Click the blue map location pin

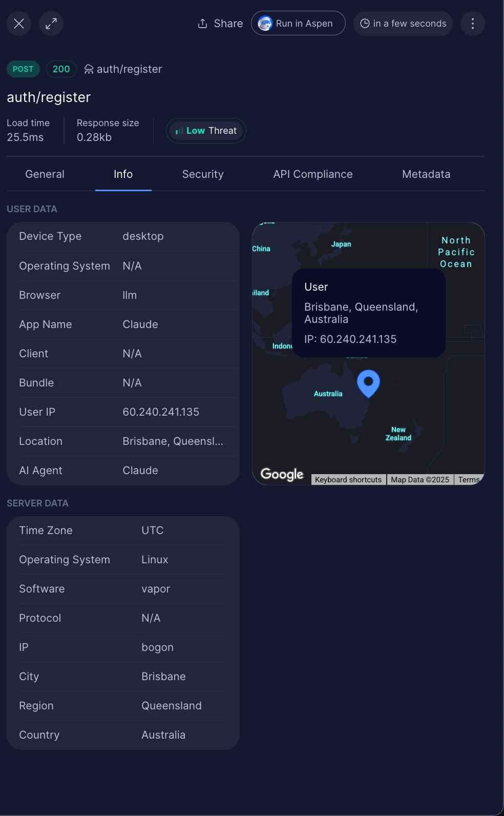368,383
